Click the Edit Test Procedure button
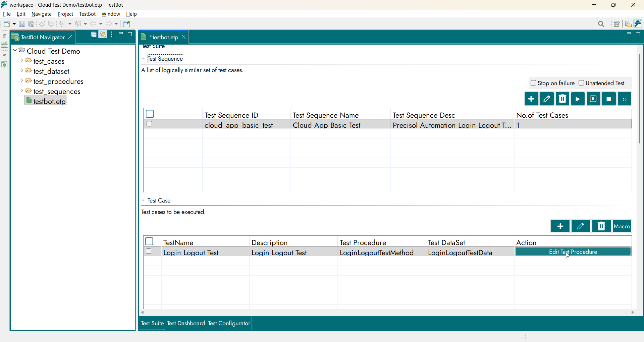The image size is (644, 342). coord(573,251)
